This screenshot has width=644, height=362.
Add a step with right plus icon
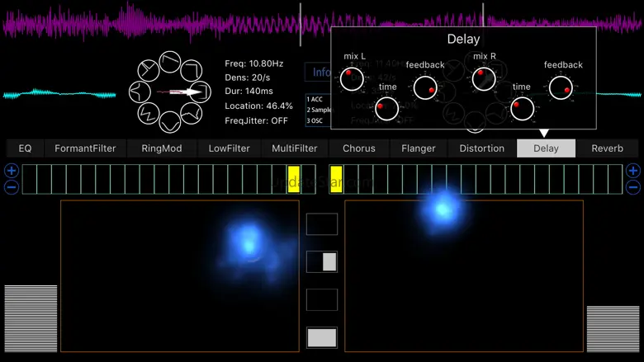click(633, 171)
